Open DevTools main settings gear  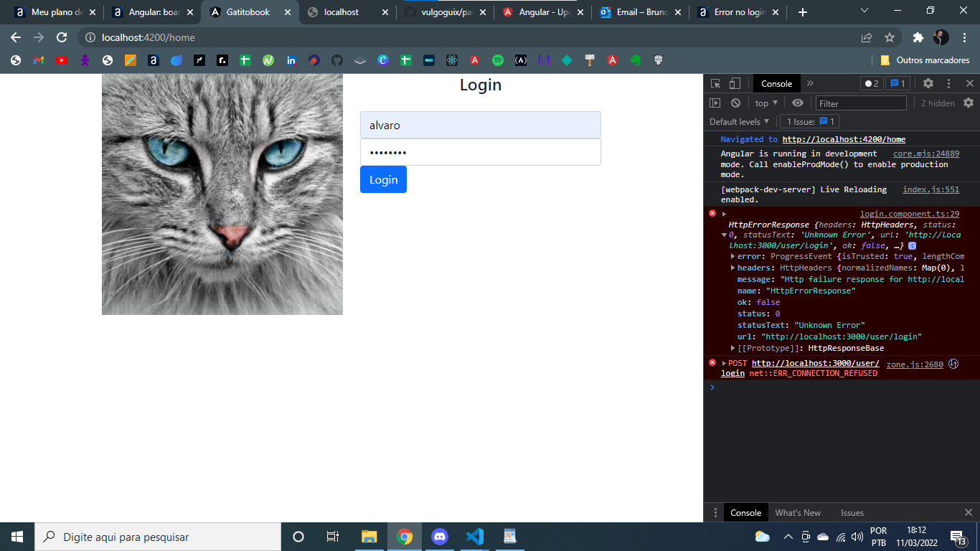click(x=928, y=83)
